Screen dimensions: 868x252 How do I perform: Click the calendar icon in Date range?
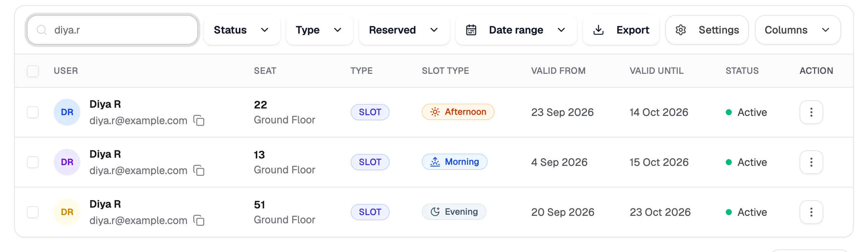pos(471,30)
